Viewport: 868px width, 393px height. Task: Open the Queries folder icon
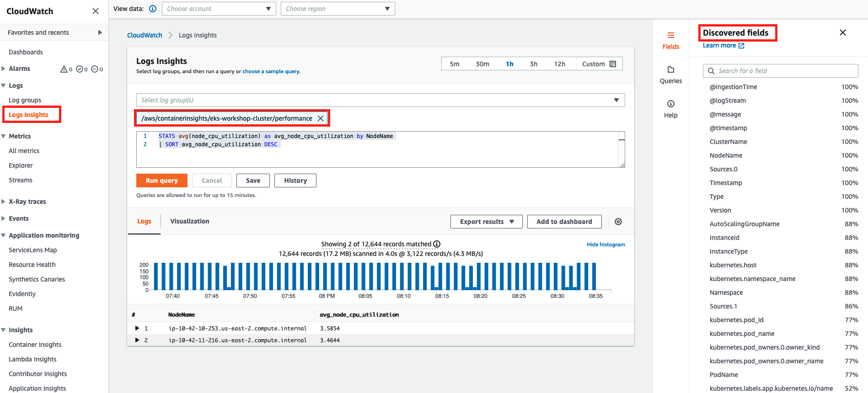[670, 70]
